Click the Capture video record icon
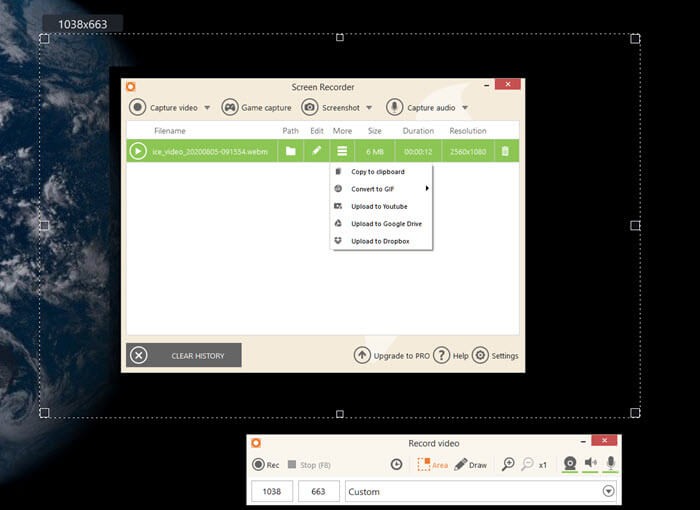This screenshot has height=510, width=700. pos(138,107)
